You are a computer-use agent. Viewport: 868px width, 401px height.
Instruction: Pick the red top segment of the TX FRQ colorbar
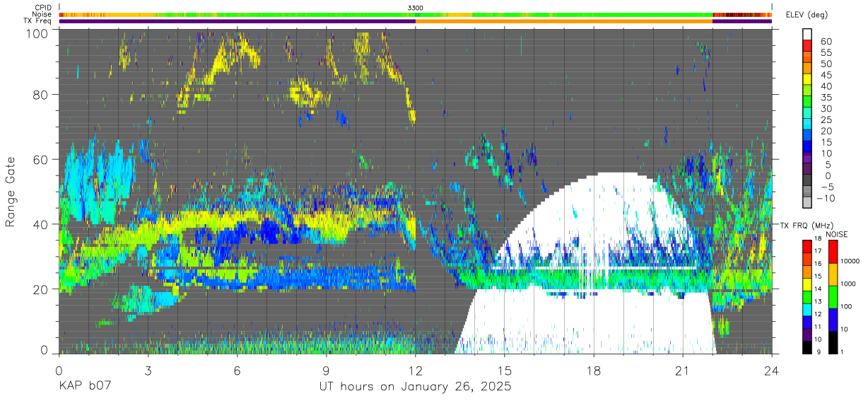(807, 247)
